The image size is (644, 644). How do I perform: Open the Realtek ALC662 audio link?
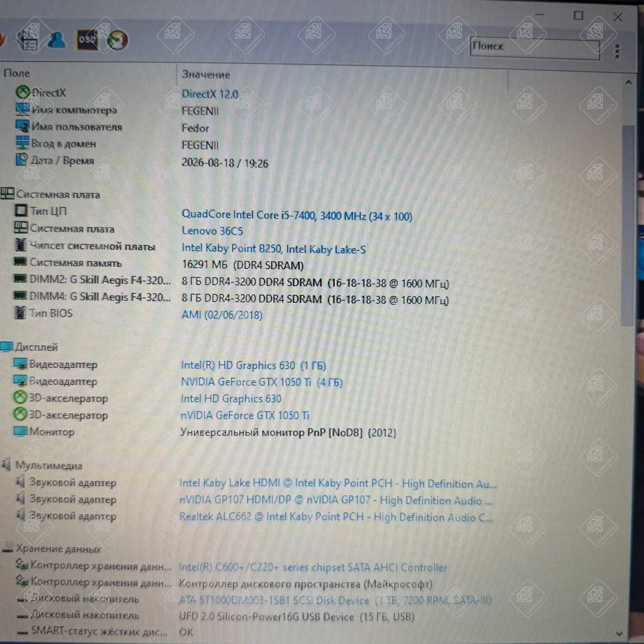(336, 517)
